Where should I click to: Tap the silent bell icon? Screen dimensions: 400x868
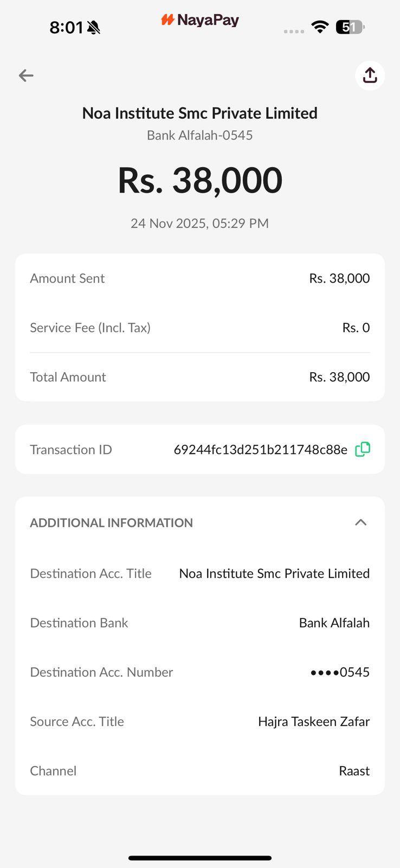(x=94, y=27)
